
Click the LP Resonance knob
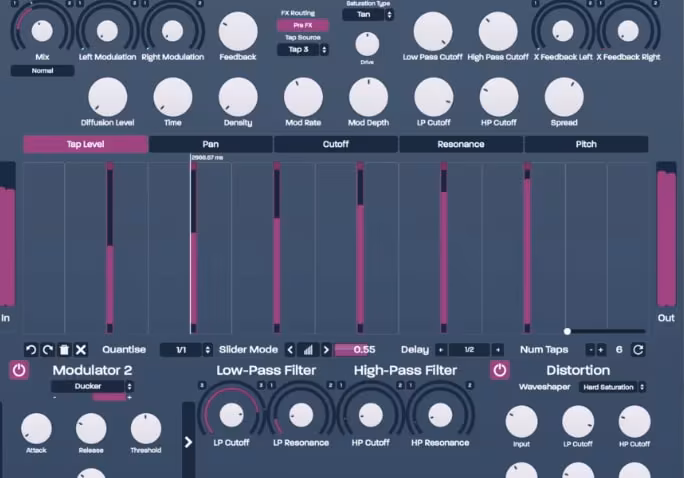(301, 415)
